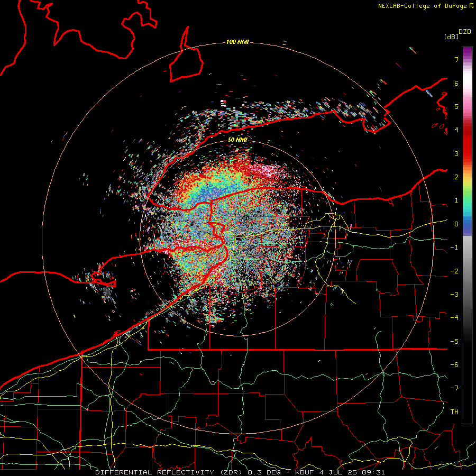Click the scale value -2 on the legend
This screenshot has width=476, height=476.
coord(454,271)
